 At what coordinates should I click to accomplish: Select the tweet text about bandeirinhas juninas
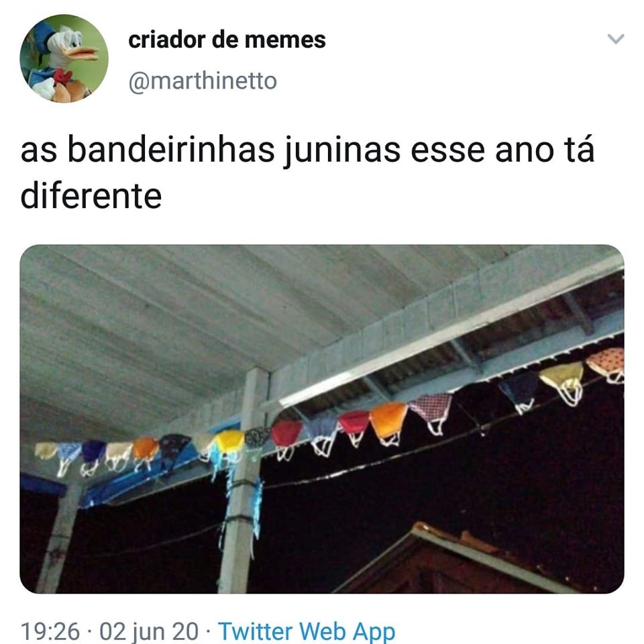click(307, 172)
